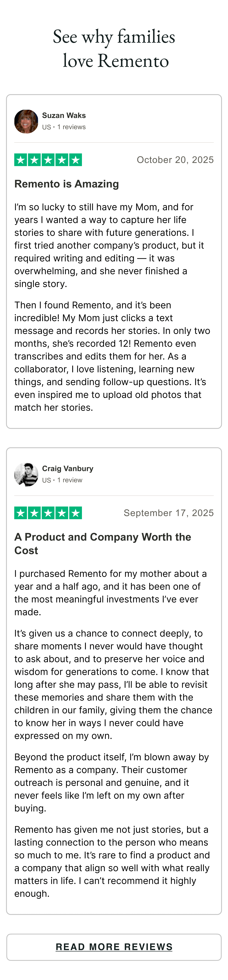
Task: Click Craig Vanbury's profile photo
Action: 26,474
